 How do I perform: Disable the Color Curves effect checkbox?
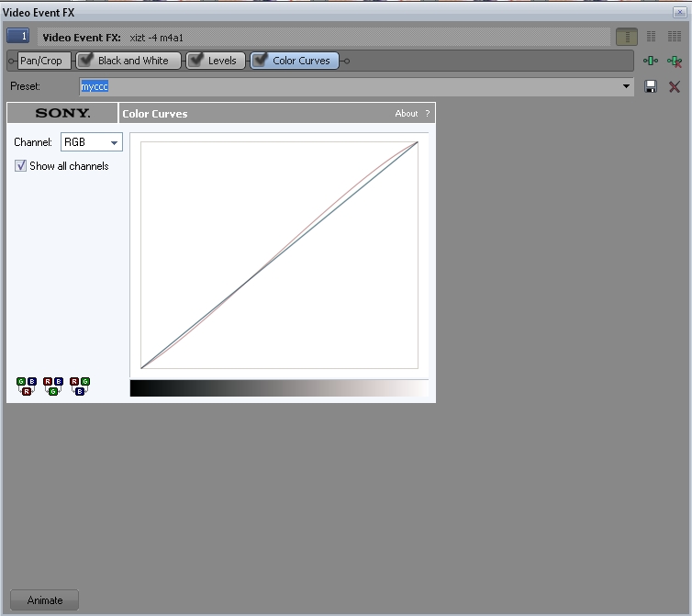(x=261, y=60)
